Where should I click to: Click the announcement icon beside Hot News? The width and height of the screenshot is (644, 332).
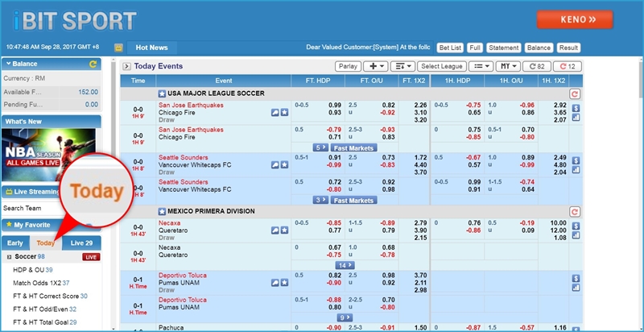(x=118, y=48)
